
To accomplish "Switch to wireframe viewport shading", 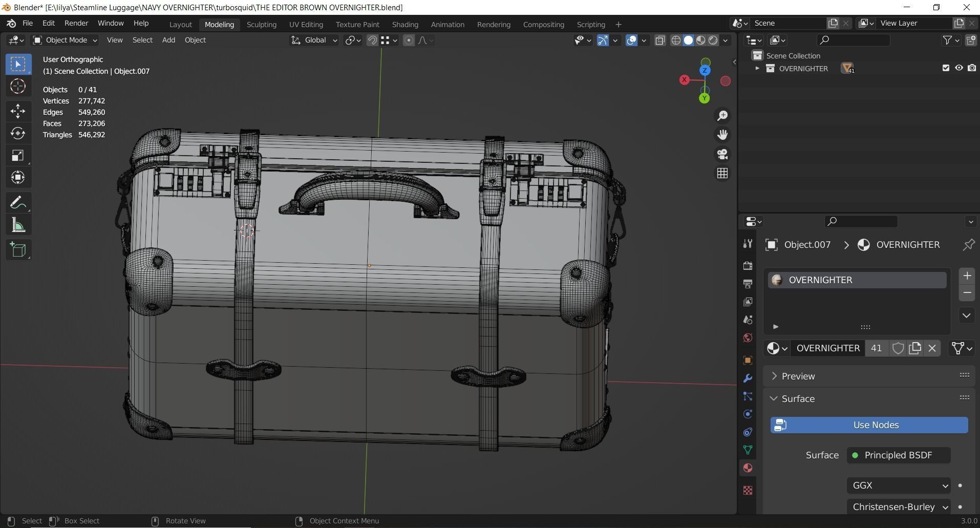I will point(676,40).
